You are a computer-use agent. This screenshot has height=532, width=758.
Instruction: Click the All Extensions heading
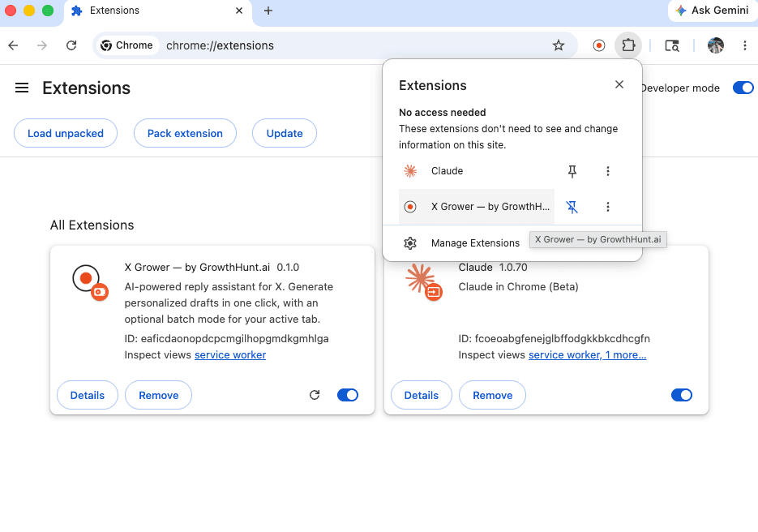[92, 225]
